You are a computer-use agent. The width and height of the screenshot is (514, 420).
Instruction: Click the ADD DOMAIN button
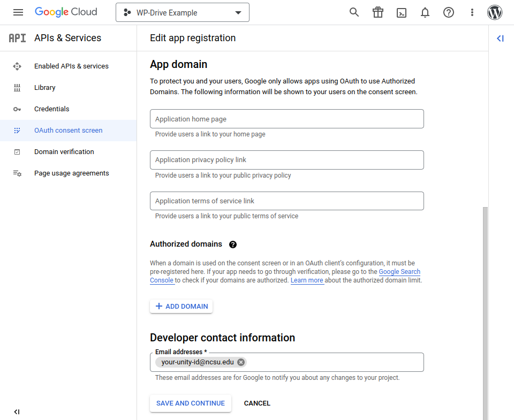(181, 306)
